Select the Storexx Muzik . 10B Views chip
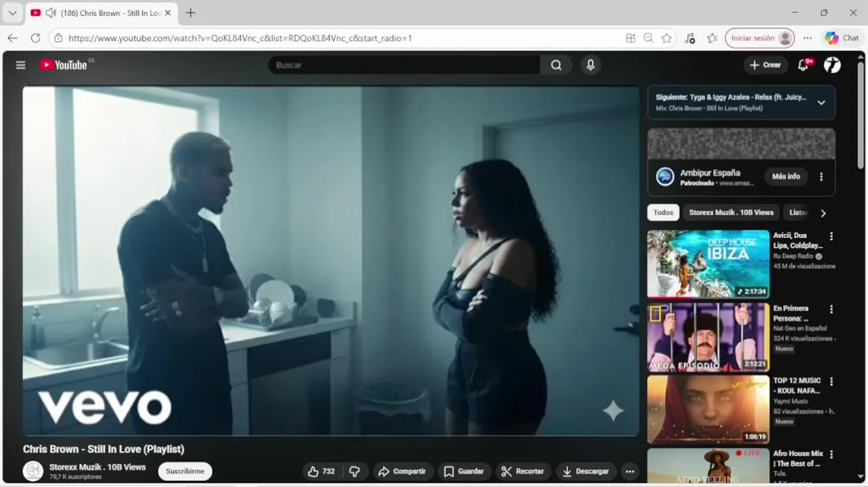 [x=731, y=212]
